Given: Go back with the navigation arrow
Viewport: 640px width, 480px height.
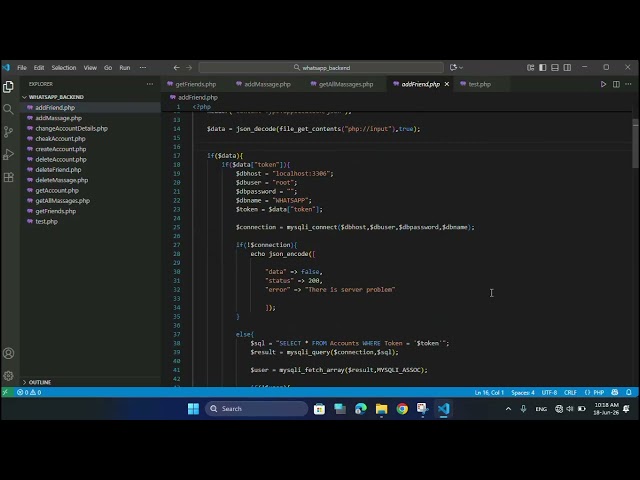Looking at the screenshot, I should 177,68.
